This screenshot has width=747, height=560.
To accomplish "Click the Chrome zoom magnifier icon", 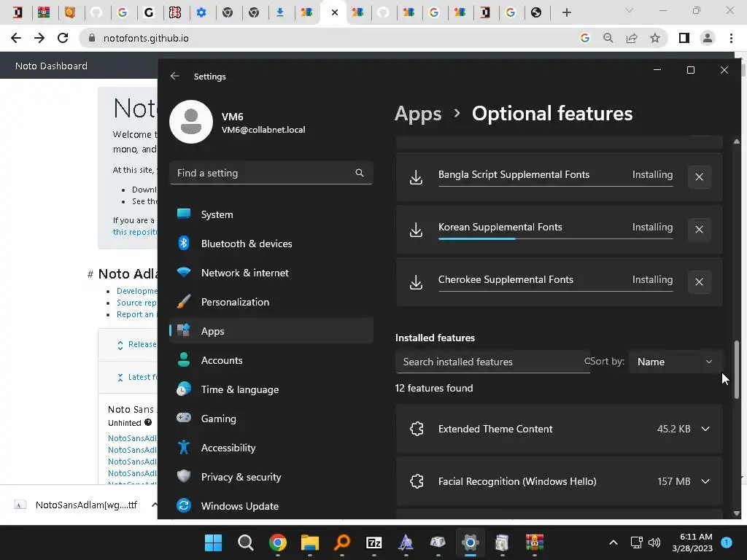I will pyautogui.click(x=608, y=38).
